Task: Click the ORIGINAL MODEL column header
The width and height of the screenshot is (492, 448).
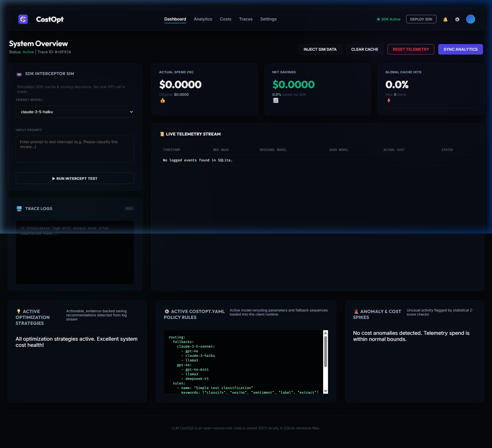Action: (x=273, y=150)
